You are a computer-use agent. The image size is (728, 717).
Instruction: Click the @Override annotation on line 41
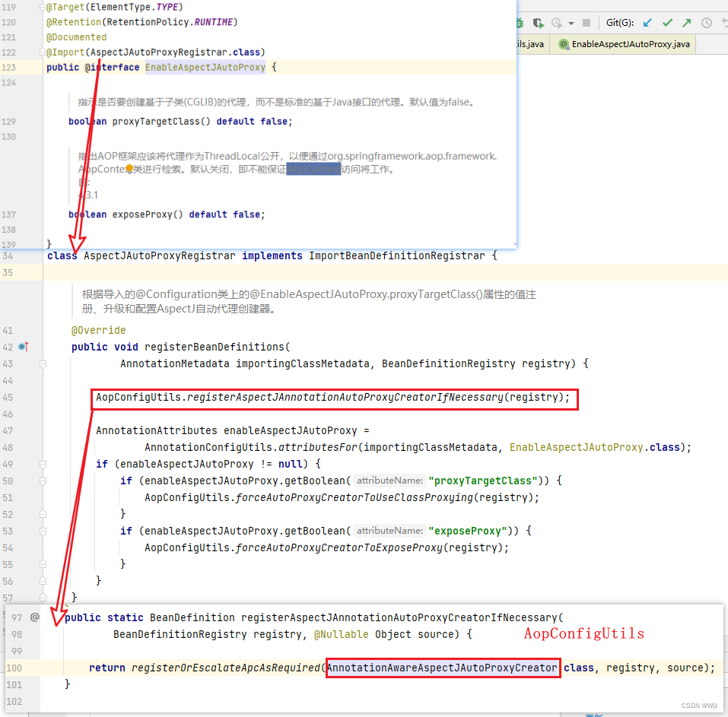coord(98,331)
